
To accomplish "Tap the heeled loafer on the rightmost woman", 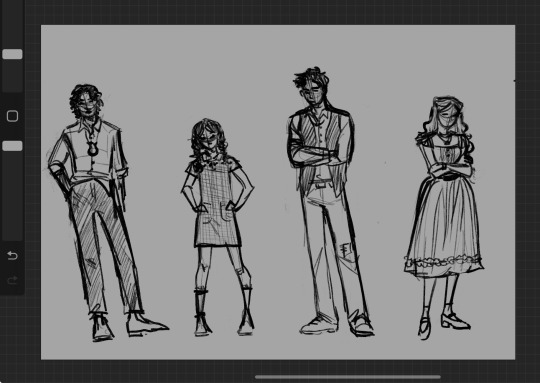I will click(x=456, y=321).
